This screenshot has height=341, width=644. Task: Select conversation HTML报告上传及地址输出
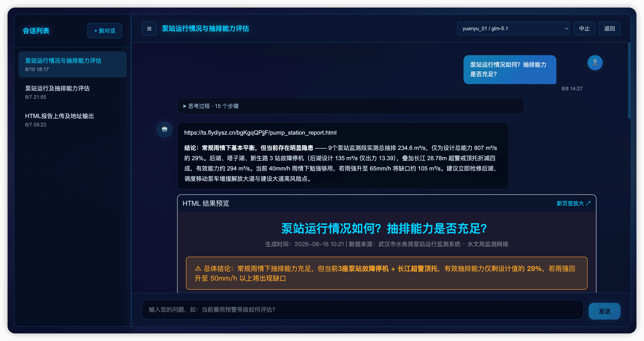(x=73, y=120)
